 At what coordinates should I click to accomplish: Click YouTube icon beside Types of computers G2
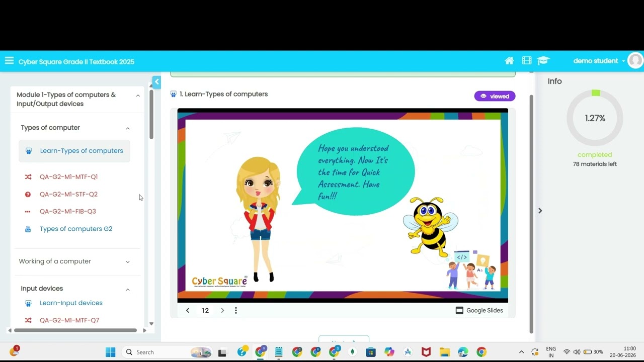28,229
